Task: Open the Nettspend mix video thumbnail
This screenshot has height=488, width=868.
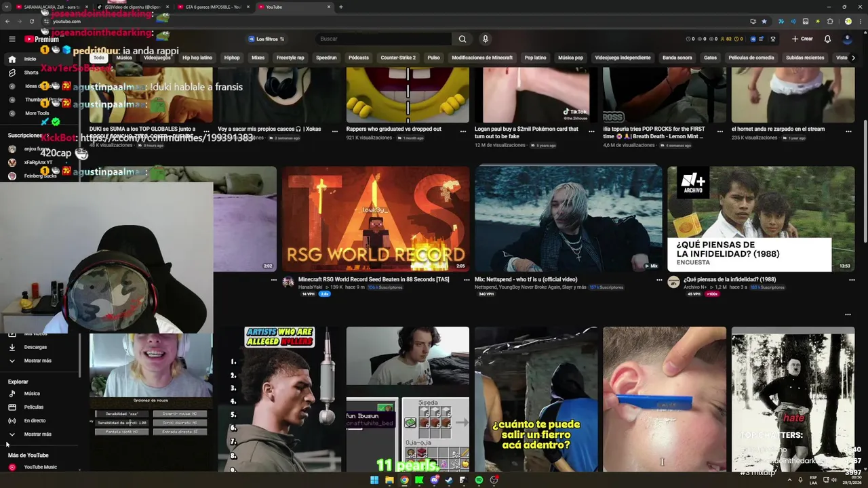Action: [x=568, y=219]
